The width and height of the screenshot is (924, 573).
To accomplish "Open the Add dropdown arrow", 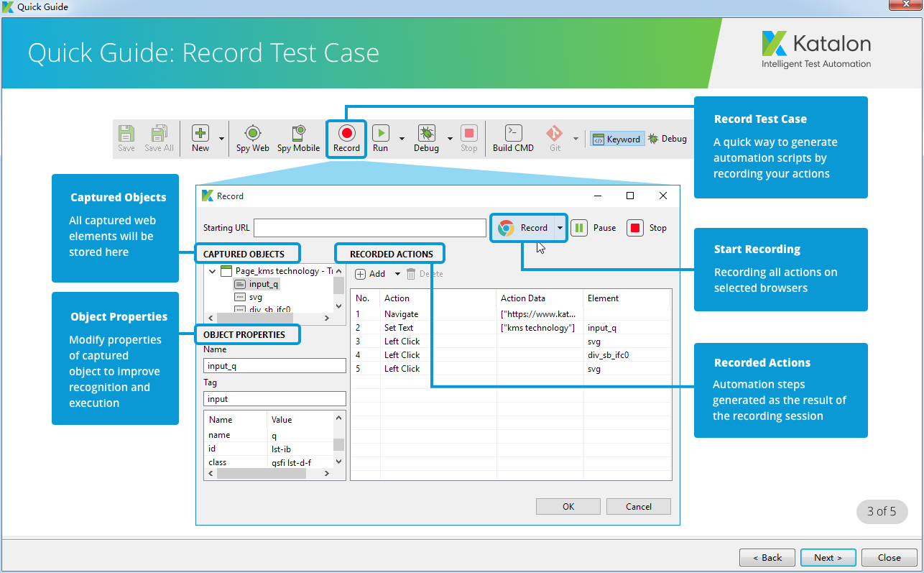I will click(x=397, y=275).
